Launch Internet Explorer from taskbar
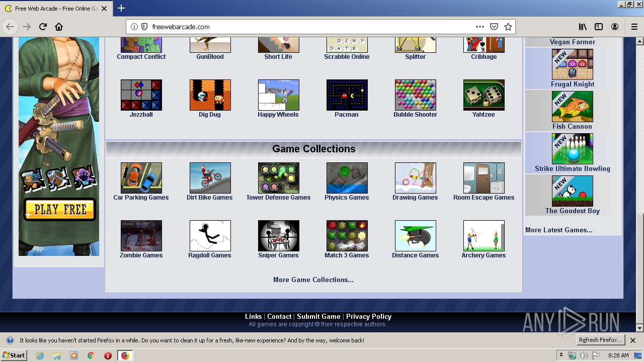The height and width of the screenshot is (362, 644). click(x=40, y=355)
